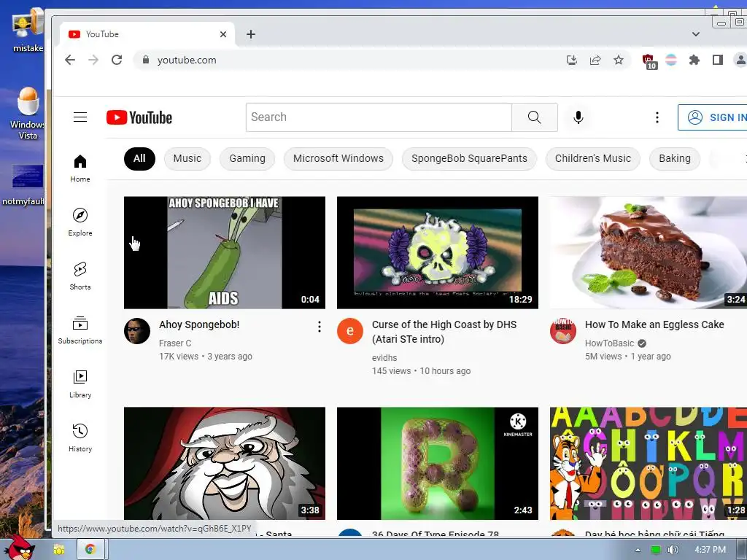Open Fraser C channel name
This screenshot has width=747, height=560.
[x=175, y=343]
